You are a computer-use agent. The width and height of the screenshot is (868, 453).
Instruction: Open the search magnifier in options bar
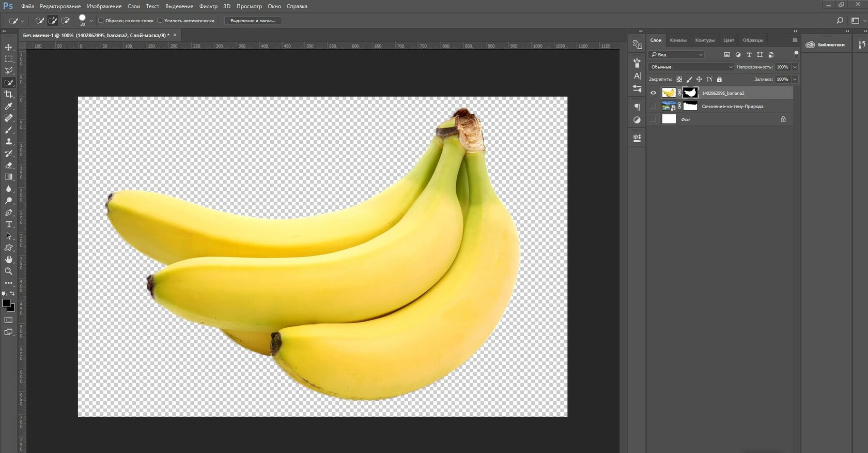tap(840, 21)
